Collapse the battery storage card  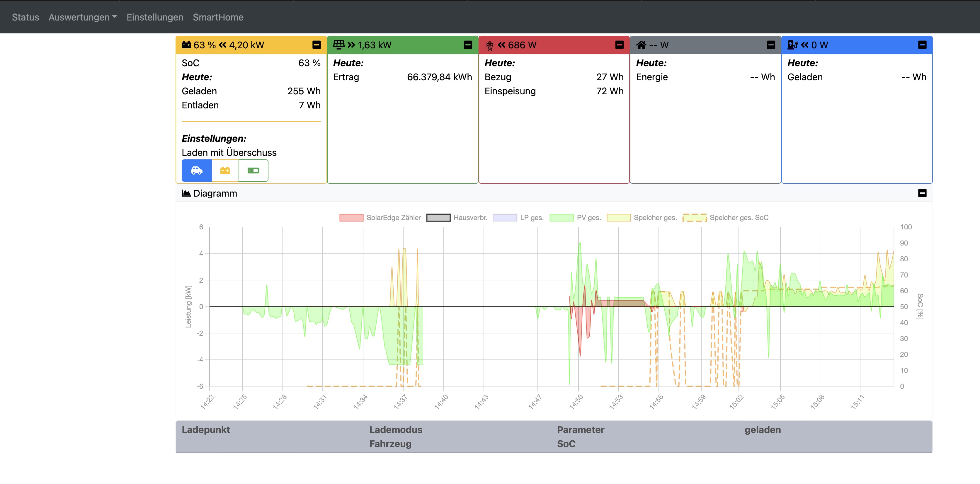(316, 45)
